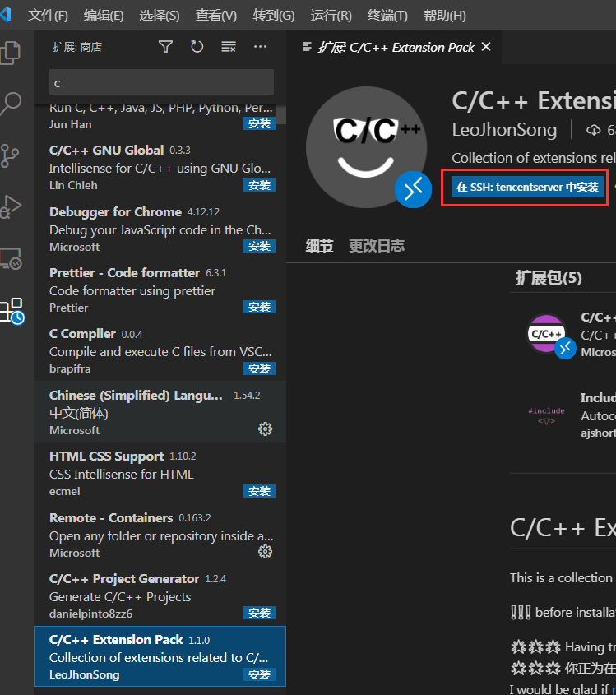Click the VS Code logo icon
Viewport: 616px width, 695px height.
point(5,15)
